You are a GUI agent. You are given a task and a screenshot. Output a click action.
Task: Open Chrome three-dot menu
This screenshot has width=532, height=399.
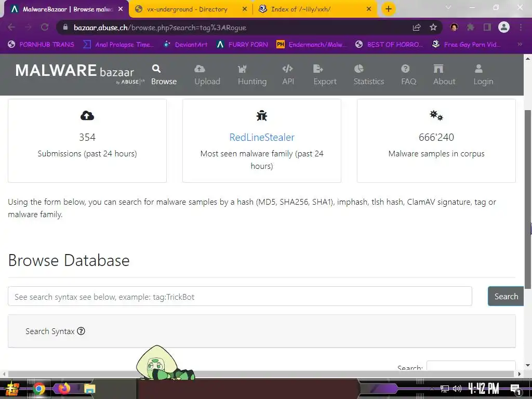click(521, 27)
